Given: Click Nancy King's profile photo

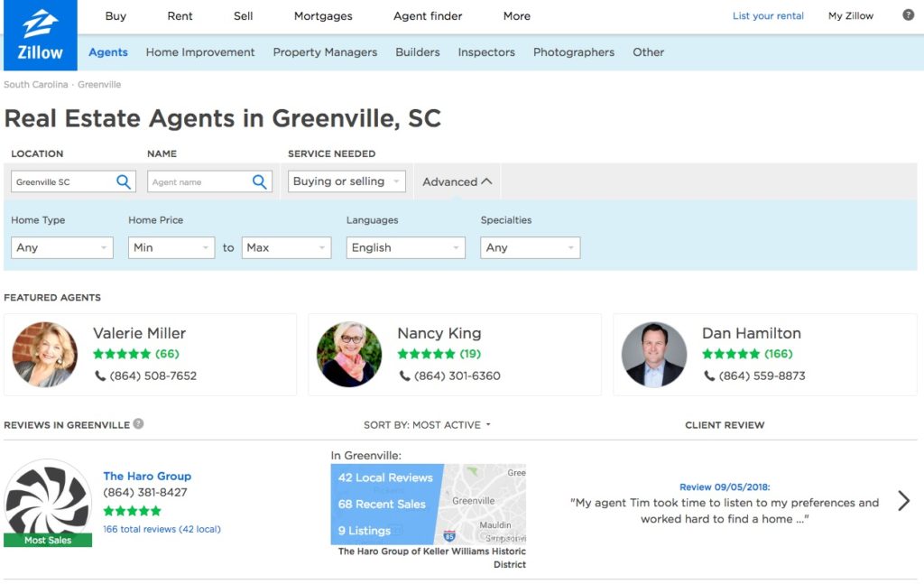Looking at the screenshot, I should (x=349, y=354).
